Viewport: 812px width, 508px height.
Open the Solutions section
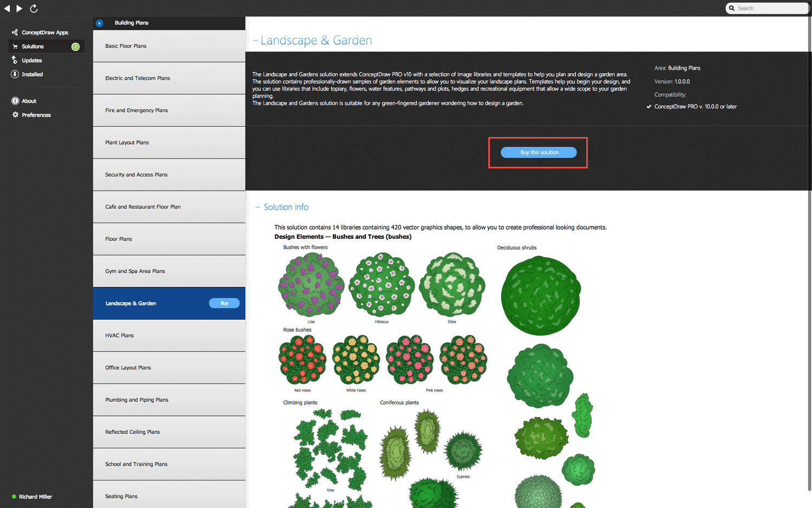coord(32,47)
